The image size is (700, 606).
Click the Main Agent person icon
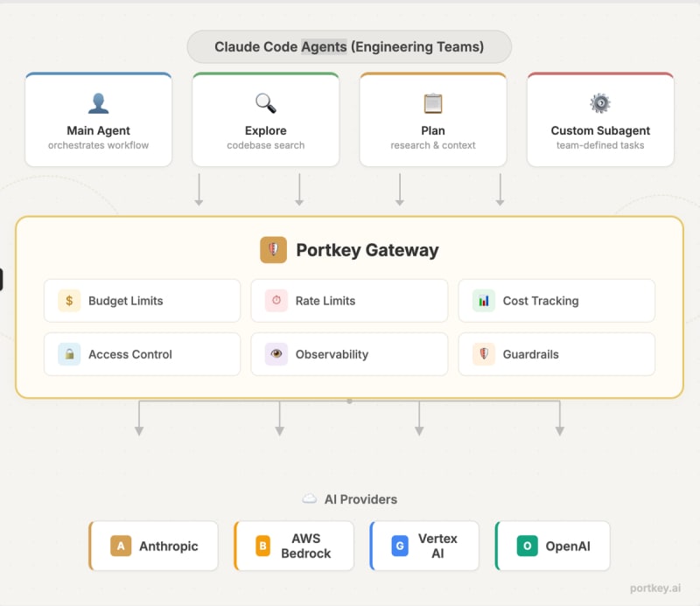tap(98, 103)
